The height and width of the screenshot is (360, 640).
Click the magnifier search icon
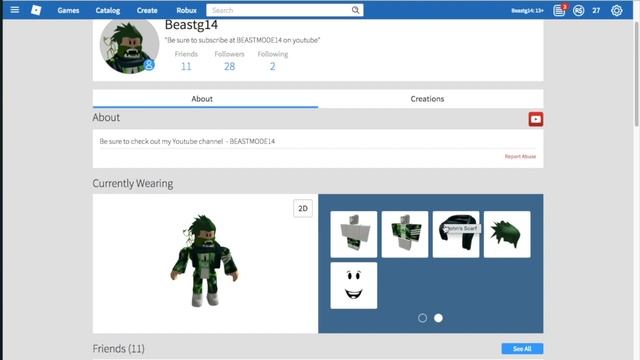point(356,10)
